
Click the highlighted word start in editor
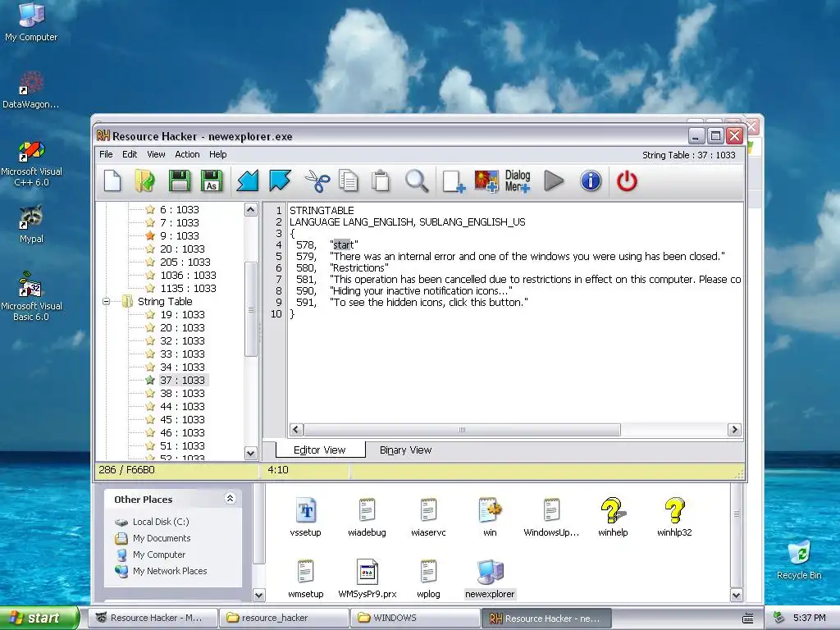(344, 244)
